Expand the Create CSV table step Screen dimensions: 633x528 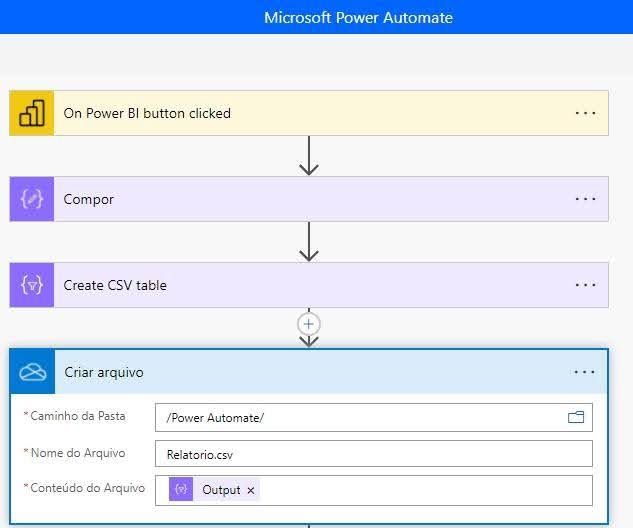click(x=309, y=285)
